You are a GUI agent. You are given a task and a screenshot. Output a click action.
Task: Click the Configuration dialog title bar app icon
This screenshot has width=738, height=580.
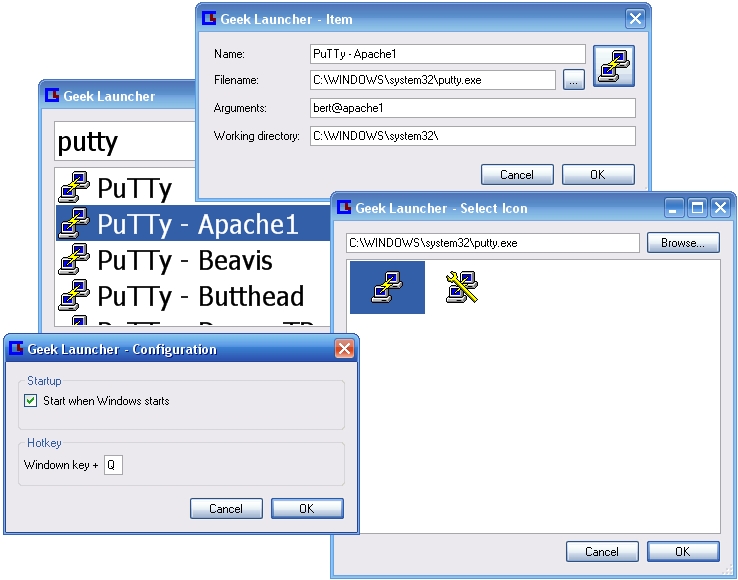tap(16, 348)
